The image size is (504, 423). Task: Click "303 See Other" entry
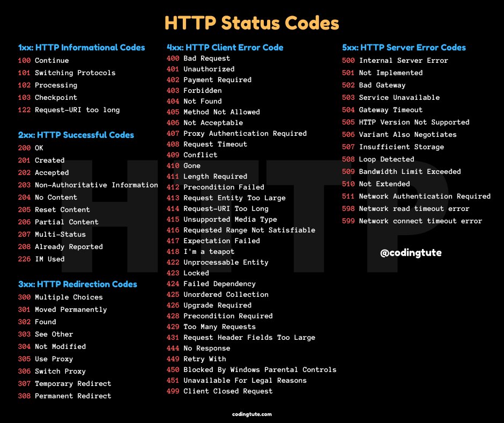[x=46, y=334]
